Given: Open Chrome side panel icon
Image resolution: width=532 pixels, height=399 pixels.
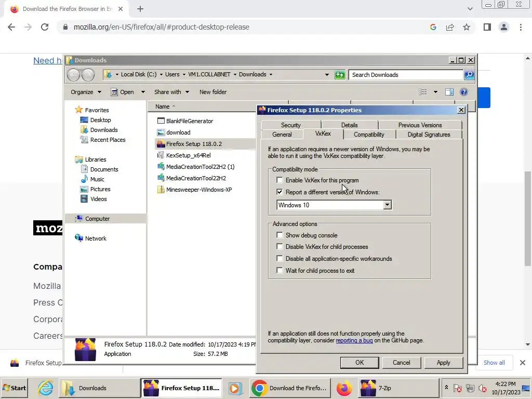Looking at the screenshot, I should point(487,27).
